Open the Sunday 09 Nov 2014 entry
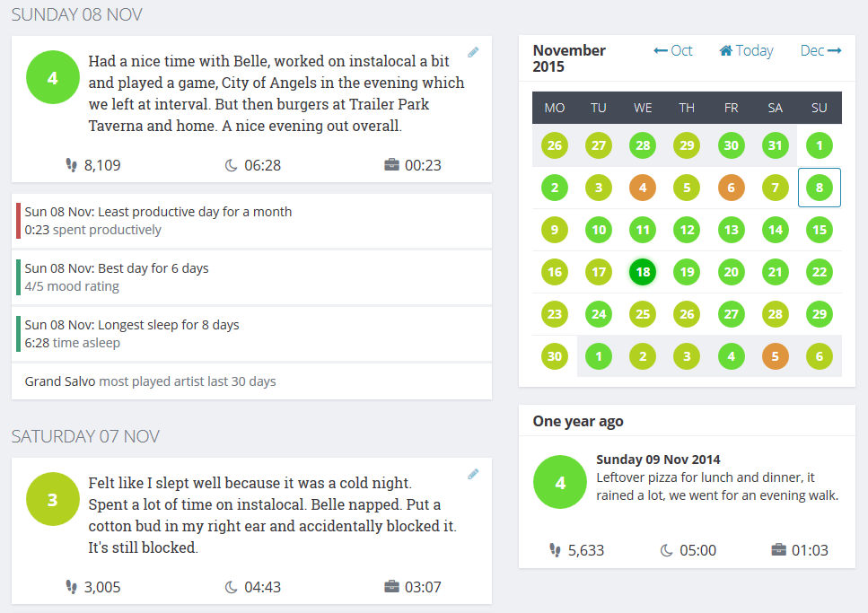Image resolution: width=868 pixels, height=613 pixels. pos(658,460)
